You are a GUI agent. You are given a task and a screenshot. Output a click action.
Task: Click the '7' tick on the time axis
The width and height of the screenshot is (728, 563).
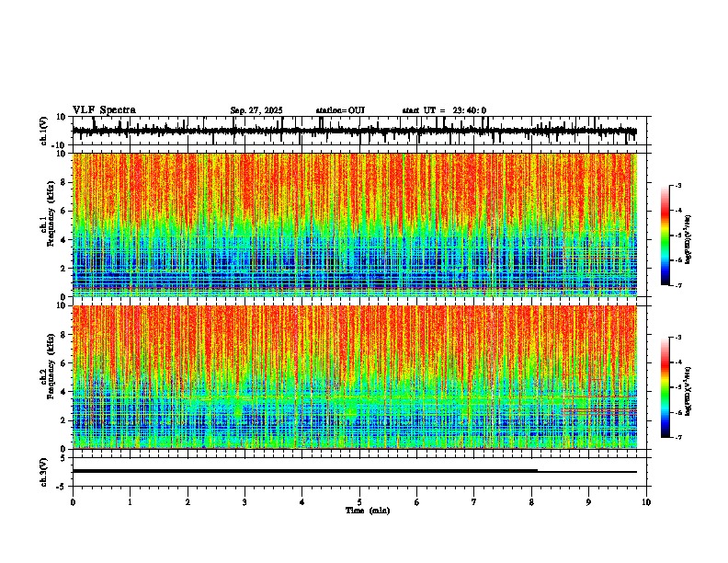coord(473,502)
